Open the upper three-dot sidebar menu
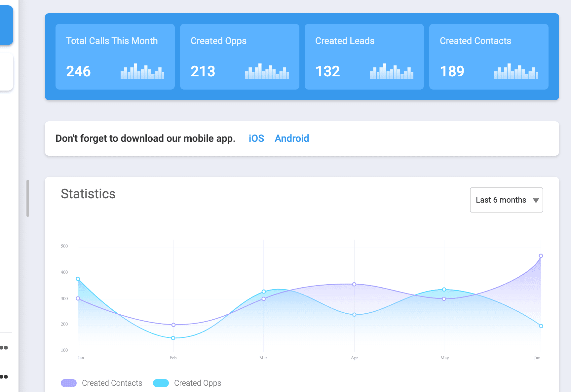 4,347
